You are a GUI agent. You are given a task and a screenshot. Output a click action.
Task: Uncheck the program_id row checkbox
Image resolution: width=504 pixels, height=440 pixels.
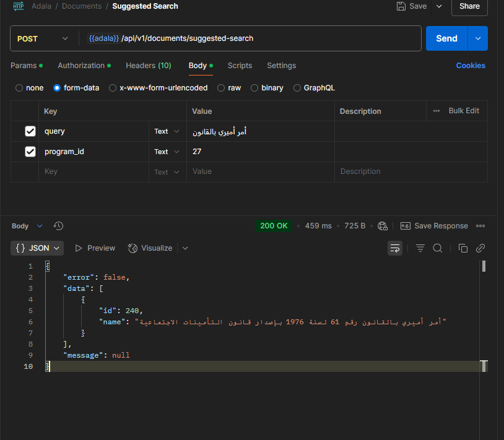tap(30, 152)
